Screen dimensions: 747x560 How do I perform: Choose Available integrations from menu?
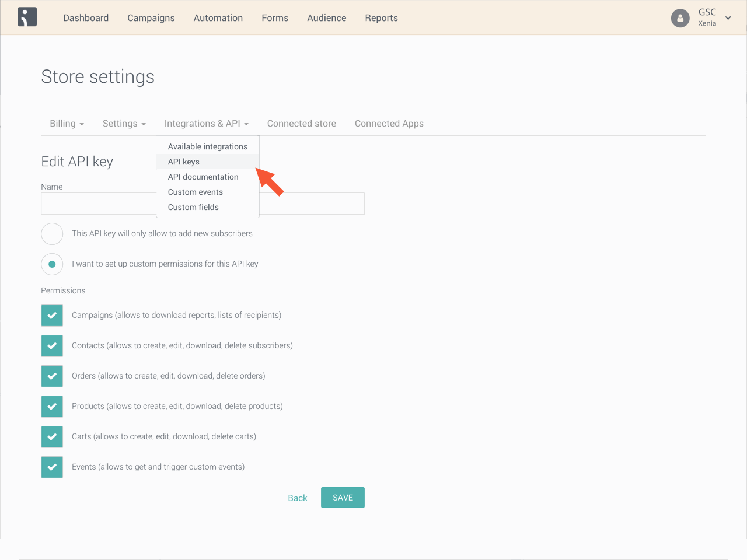point(207,147)
